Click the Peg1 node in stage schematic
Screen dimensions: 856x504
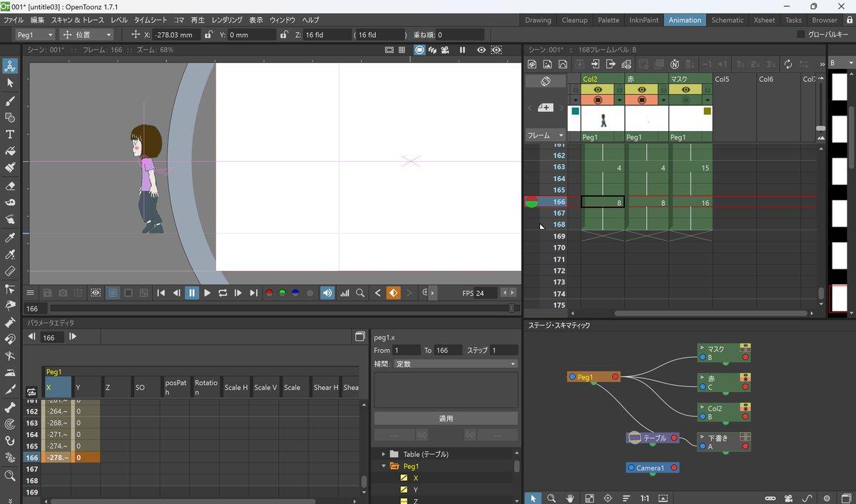(593, 376)
